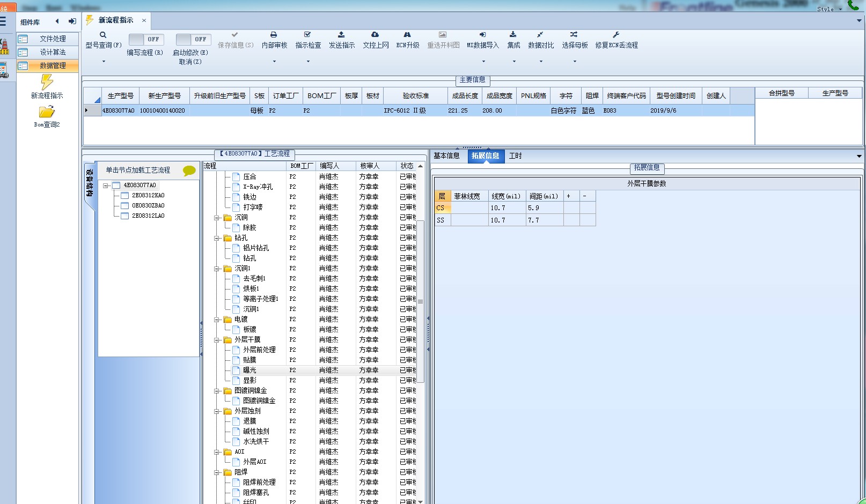Toggle the 编写流程 OFF switch

point(146,39)
